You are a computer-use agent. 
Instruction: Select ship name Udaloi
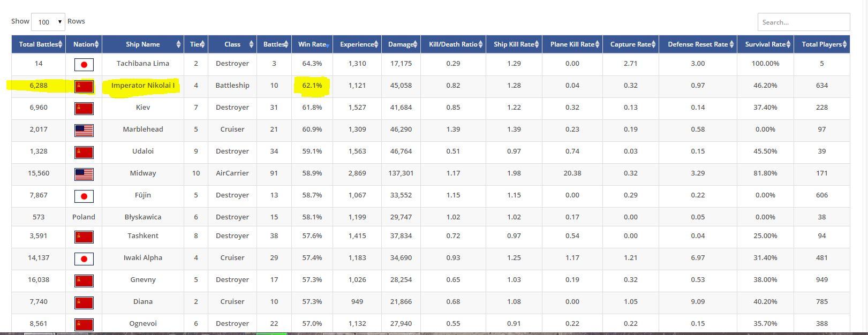(x=143, y=151)
